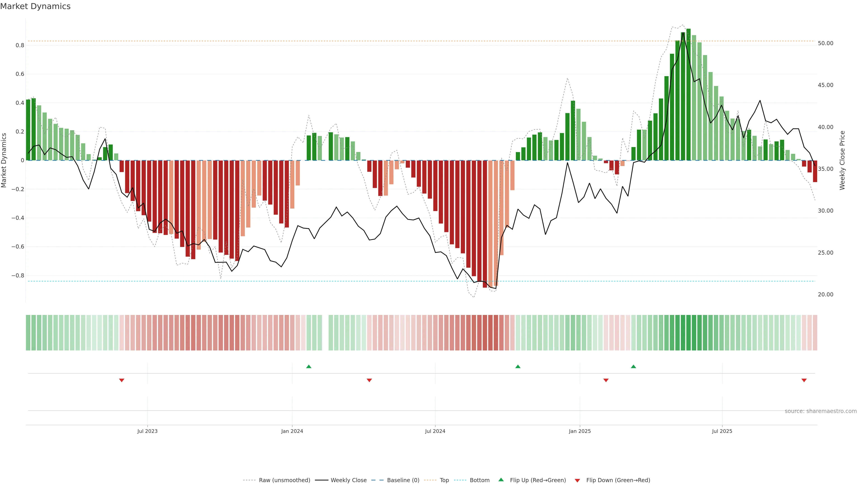Toggle the Top legend entry
868x488 pixels.
point(444,480)
